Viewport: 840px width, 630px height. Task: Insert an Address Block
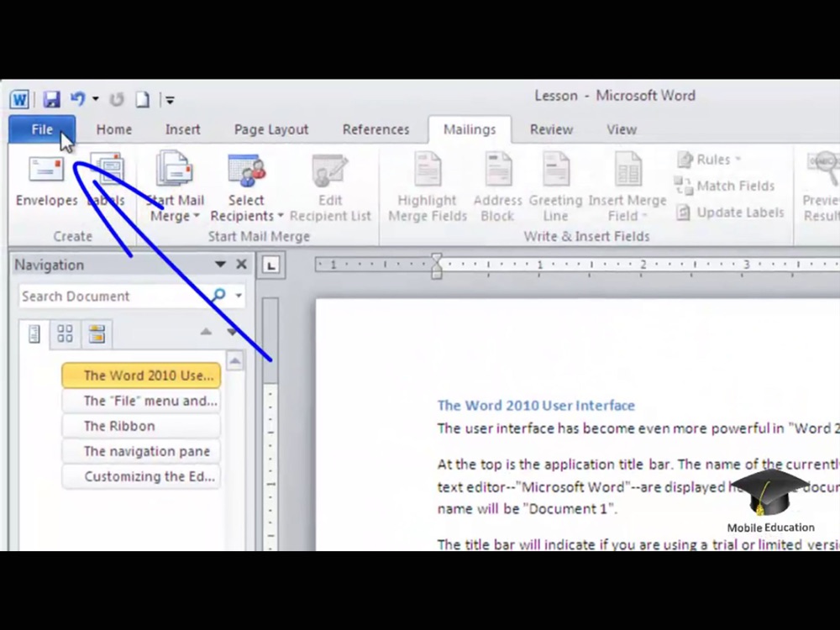coord(497,186)
